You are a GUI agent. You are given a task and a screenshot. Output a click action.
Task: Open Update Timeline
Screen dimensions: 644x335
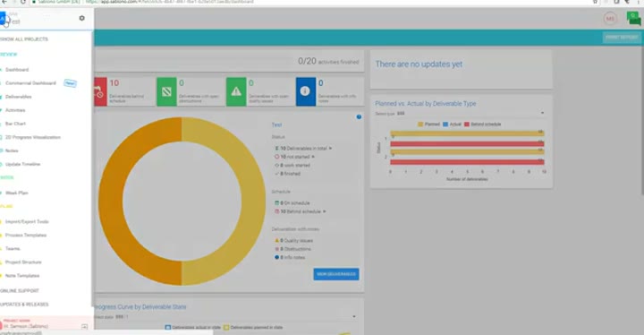[x=22, y=164]
